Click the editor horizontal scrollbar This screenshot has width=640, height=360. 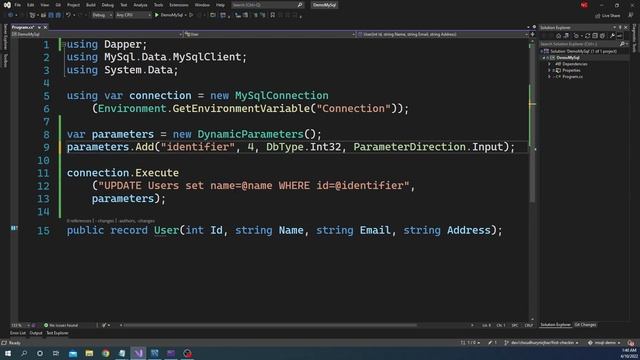coord(269,325)
